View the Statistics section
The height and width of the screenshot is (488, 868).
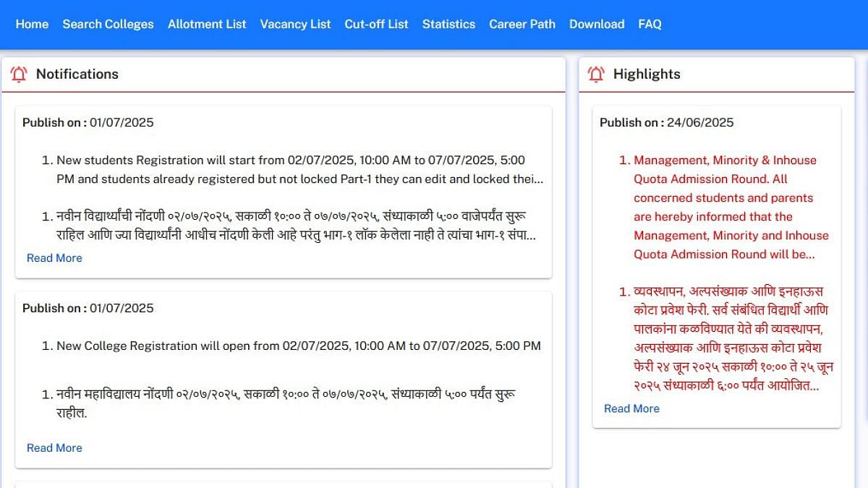coord(448,24)
